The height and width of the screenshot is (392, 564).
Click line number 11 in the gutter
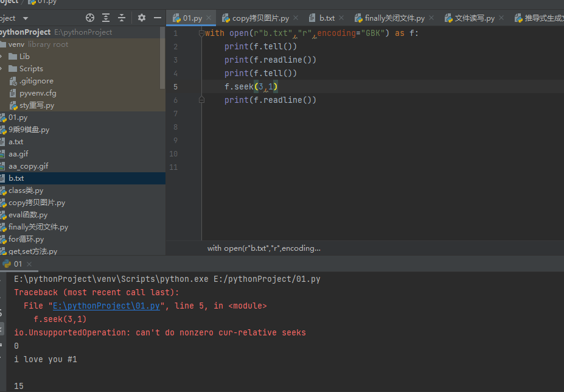173,167
